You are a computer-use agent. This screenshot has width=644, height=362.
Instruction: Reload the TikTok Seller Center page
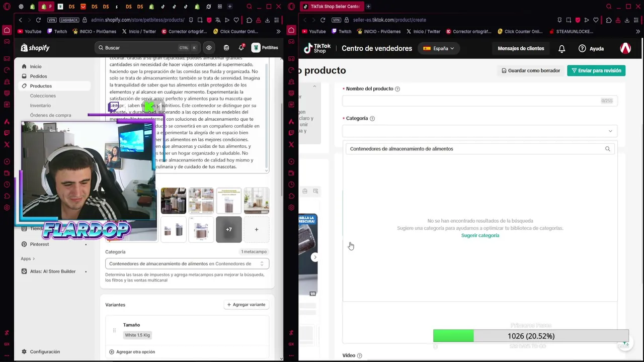(x=323, y=20)
